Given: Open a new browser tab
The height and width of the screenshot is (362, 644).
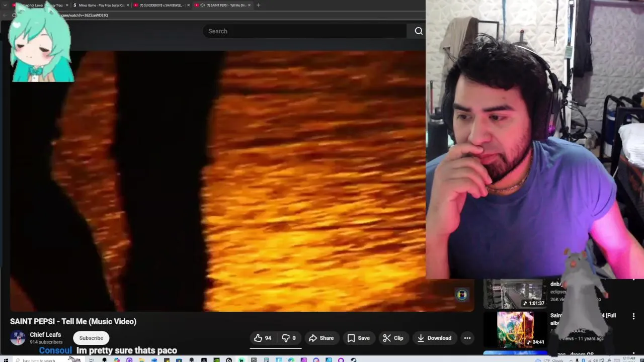Looking at the screenshot, I should tap(258, 5).
